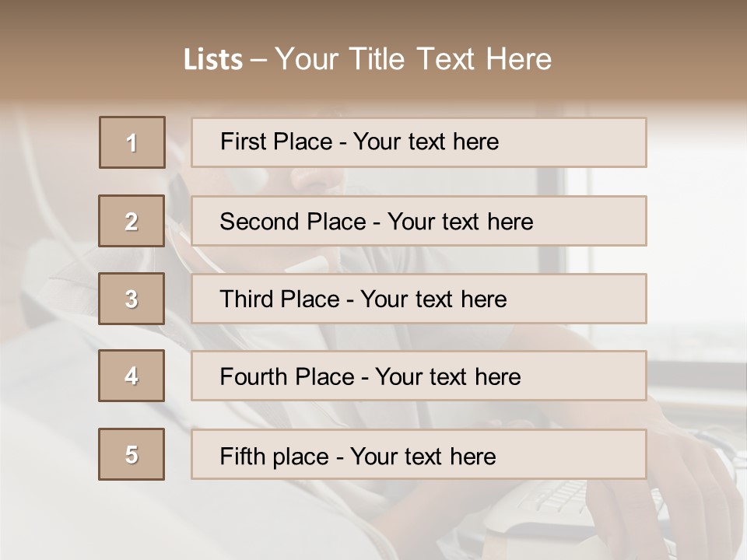This screenshot has height=560, width=747.
Task: Select the 'Fifth place' text box
Action: coord(419,454)
